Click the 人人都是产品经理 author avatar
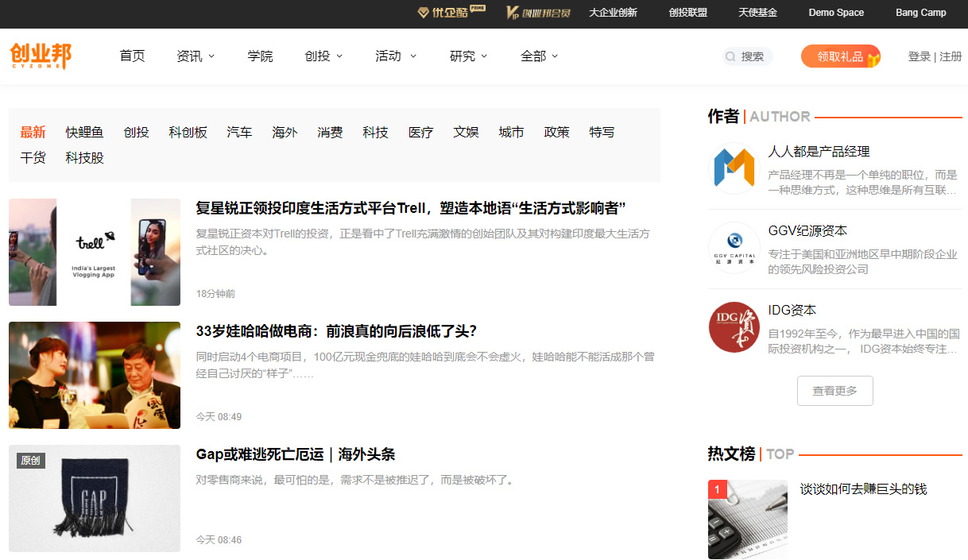Image resolution: width=968 pixels, height=560 pixels. (733, 168)
